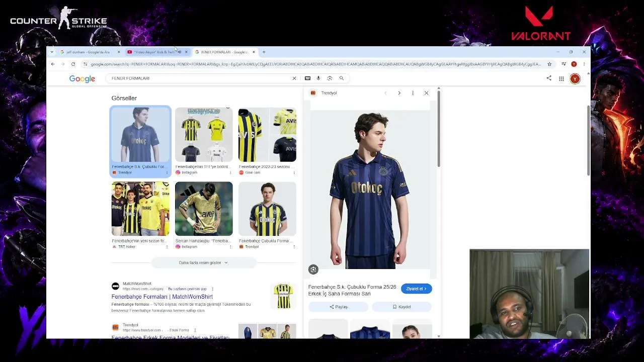Click the large preview image of blue jersey
This screenshot has height=362, width=644.
pyautogui.click(x=370, y=190)
